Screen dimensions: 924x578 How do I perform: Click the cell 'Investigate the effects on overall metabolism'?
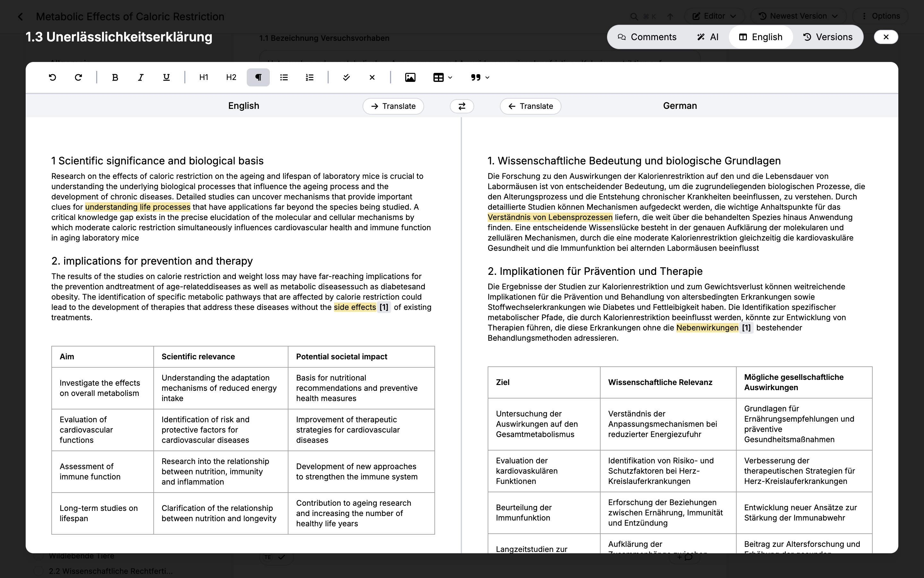(x=103, y=389)
